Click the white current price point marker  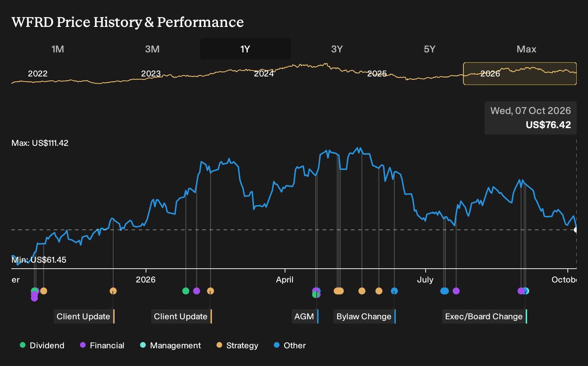576,230
